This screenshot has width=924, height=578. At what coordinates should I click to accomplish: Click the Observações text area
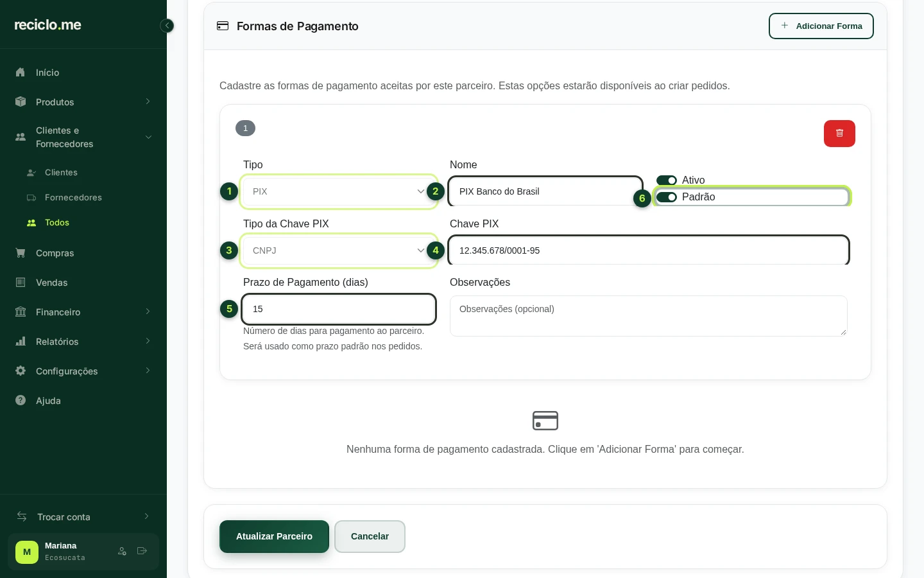649,316
